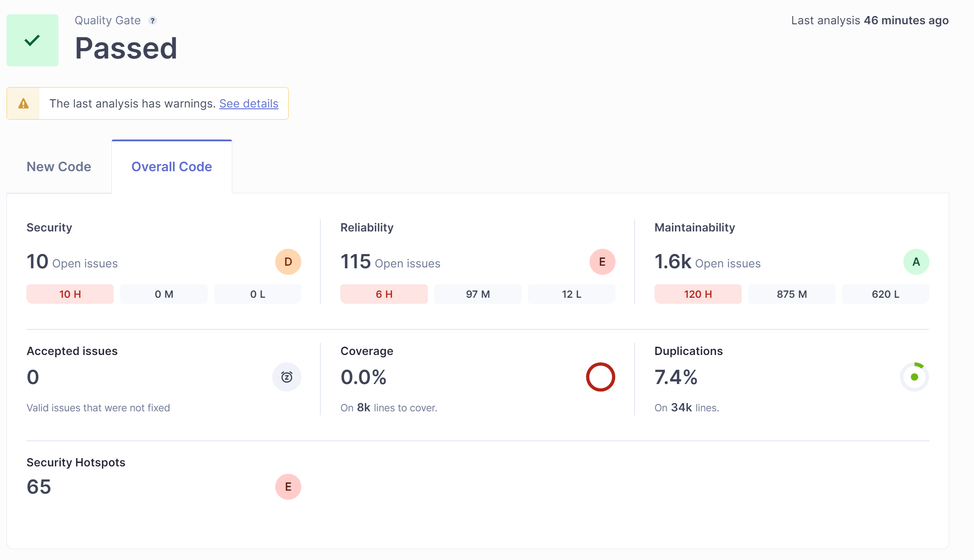Image resolution: width=974 pixels, height=560 pixels.
Task: Click the Duplications donut chart indicator
Action: (x=914, y=377)
